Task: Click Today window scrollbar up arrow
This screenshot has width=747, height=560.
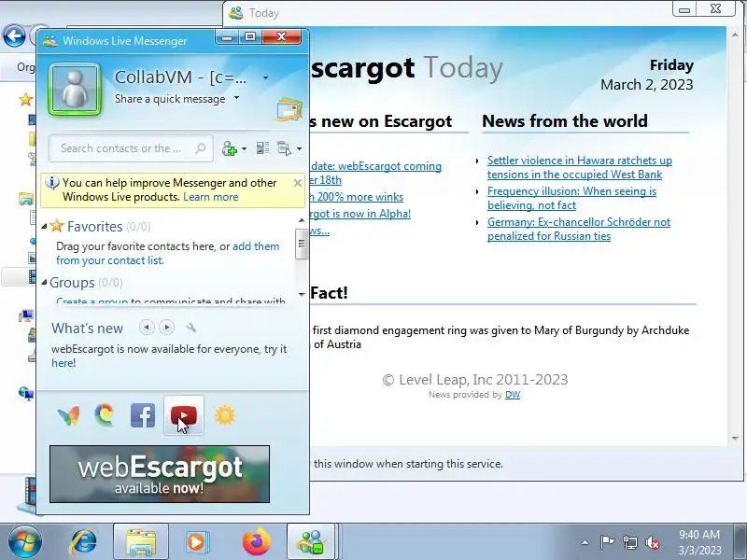Action: tap(735, 35)
